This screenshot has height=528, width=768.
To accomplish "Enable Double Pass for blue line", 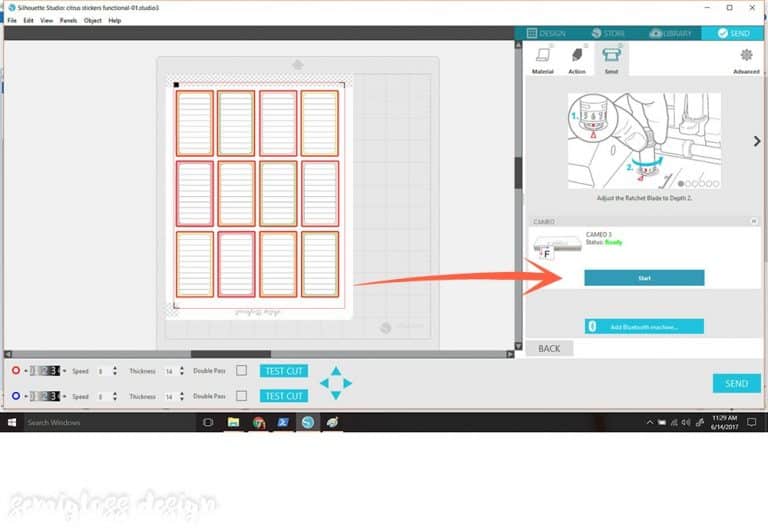I will point(242,397).
